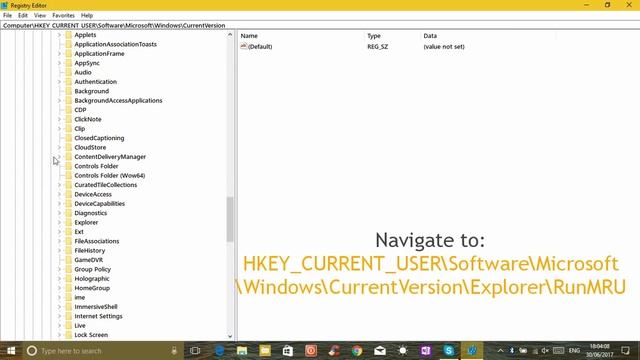This screenshot has width=640, height=360.
Task: Open Microsoft Store from the taskbar
Action: pos(288,351)
